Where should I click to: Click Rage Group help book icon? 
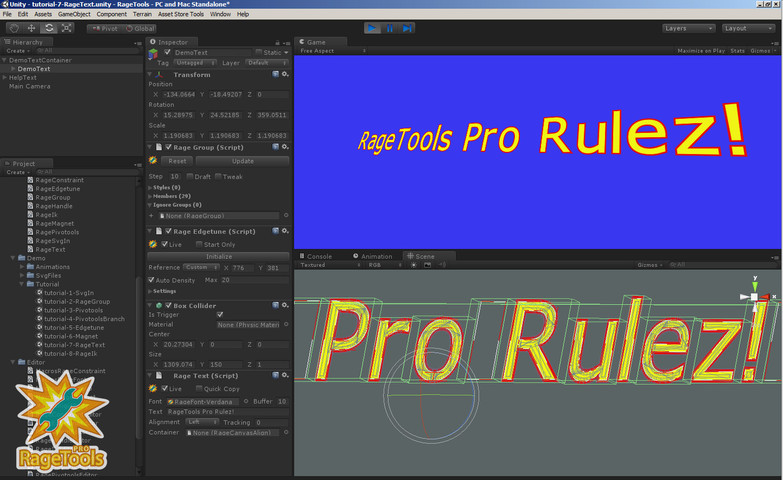[x=276, y=147]
